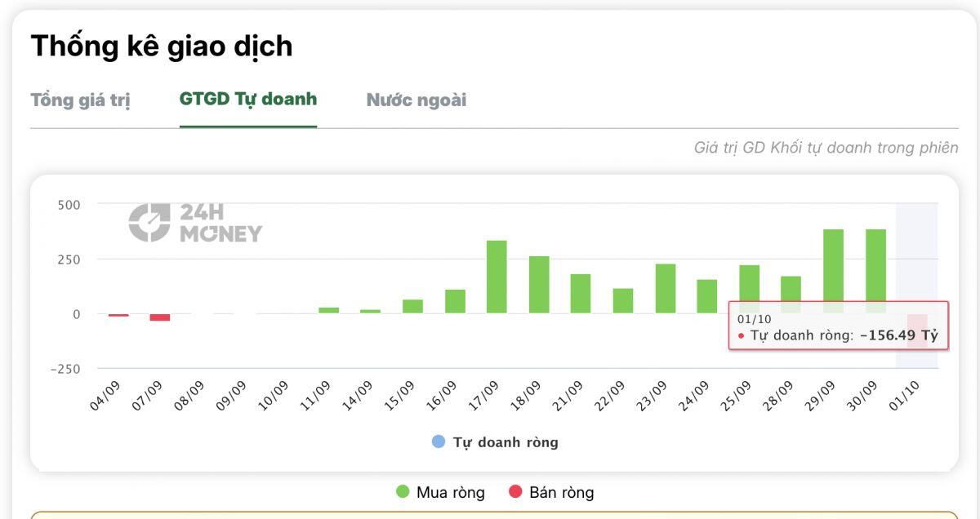Click the green bar for 23/09

click(666, 289)
